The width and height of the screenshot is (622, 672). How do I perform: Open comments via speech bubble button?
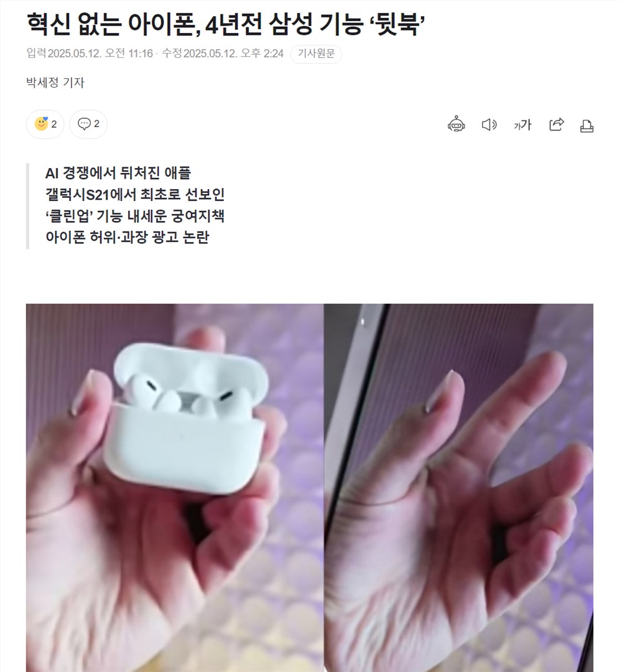[x=88, y=124]
